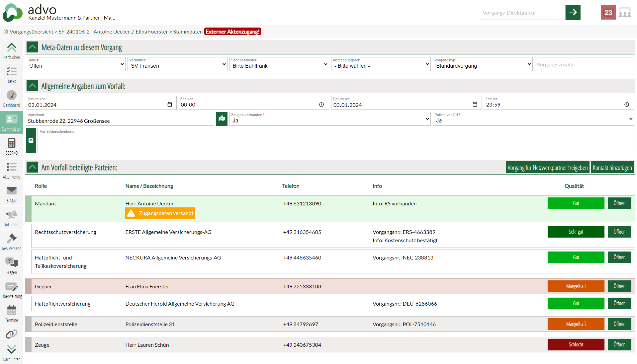Screen dimensions: 637x364
Task: Click Kontakt hinzufügen button
Action: click(612, 168)
